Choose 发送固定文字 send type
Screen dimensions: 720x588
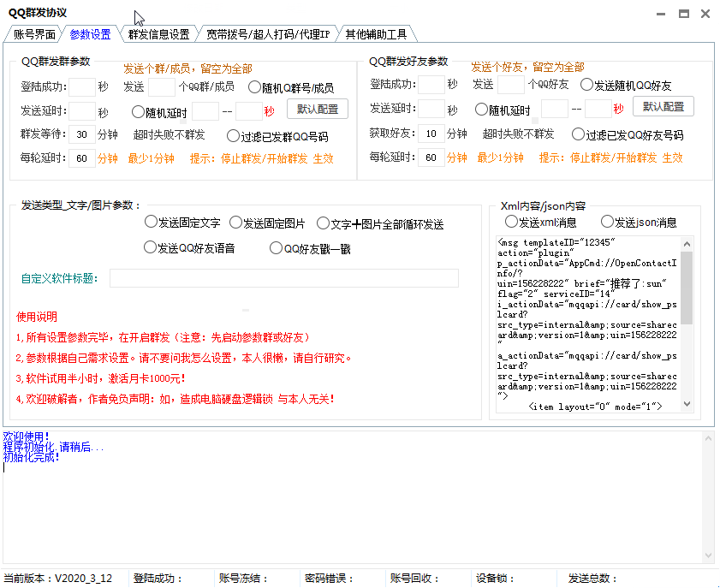181,223
